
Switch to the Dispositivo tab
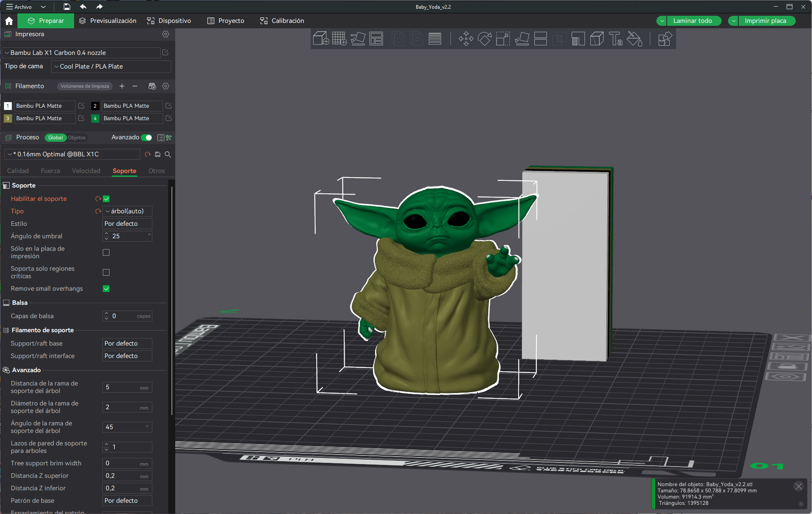pos(169,21)
